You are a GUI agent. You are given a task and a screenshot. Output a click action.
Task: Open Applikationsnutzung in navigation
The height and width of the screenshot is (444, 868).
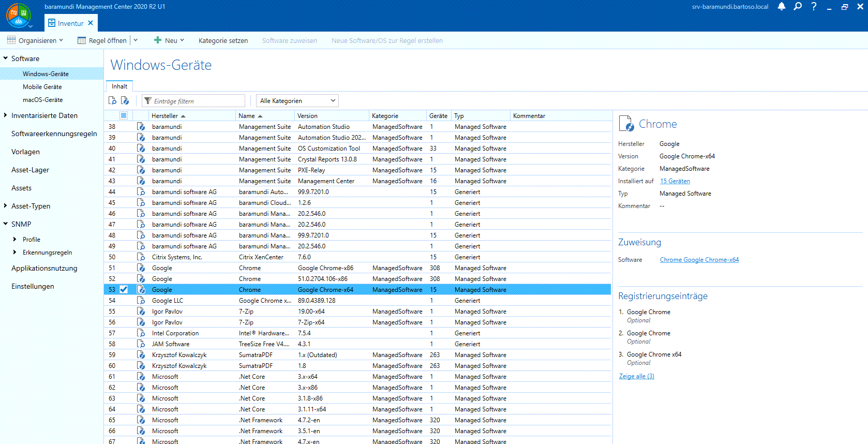pos(44,268)
